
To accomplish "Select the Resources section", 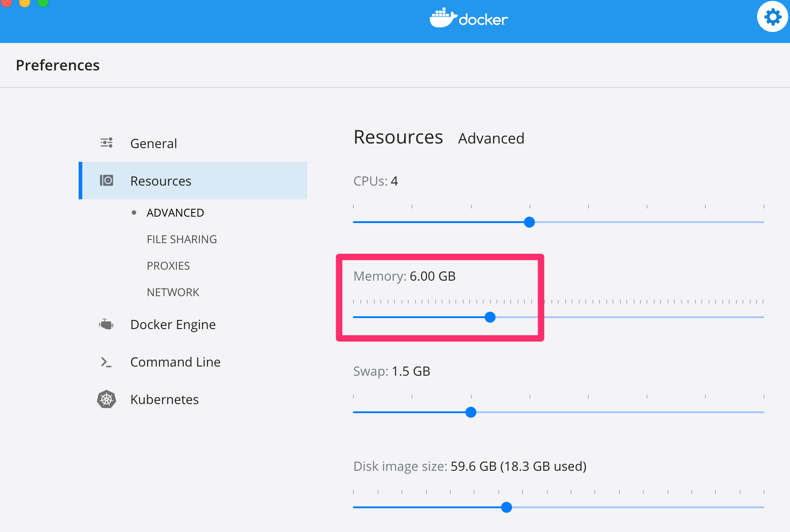I will [x=193, y=181].
